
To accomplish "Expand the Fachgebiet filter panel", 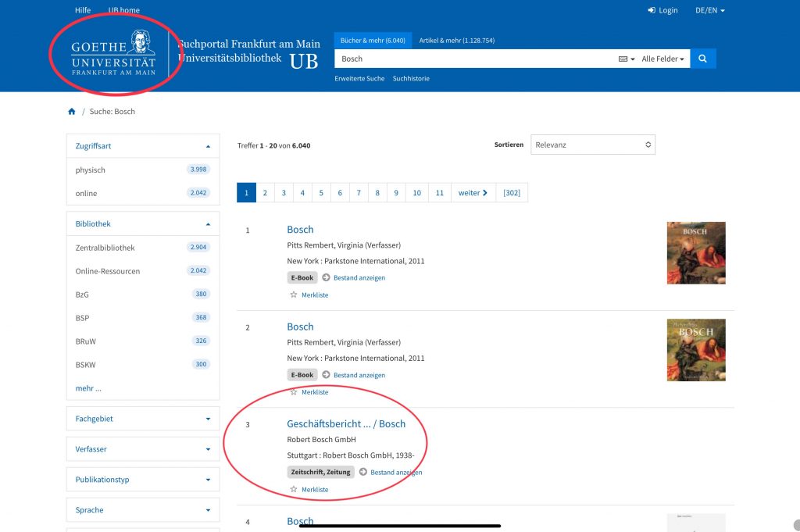I will 143,419.
